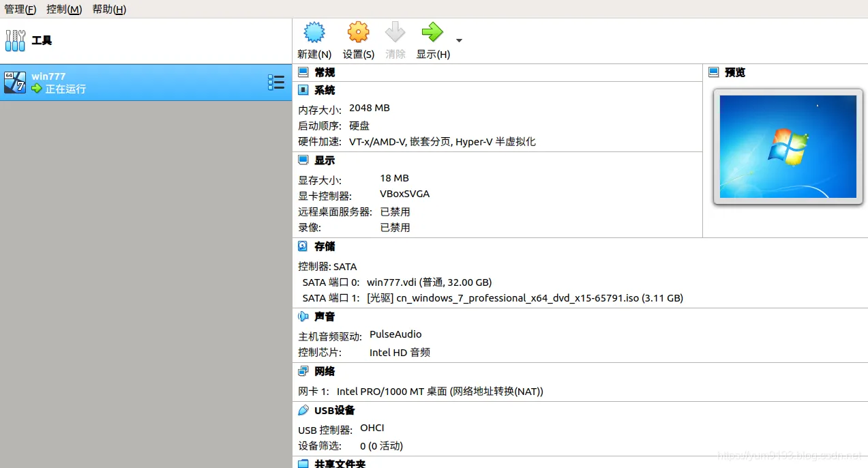Click USB controller value OHCI

[x=372, y=428]
